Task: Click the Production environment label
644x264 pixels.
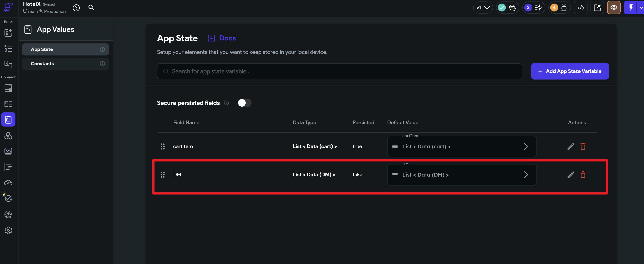Action: (53, 11)
